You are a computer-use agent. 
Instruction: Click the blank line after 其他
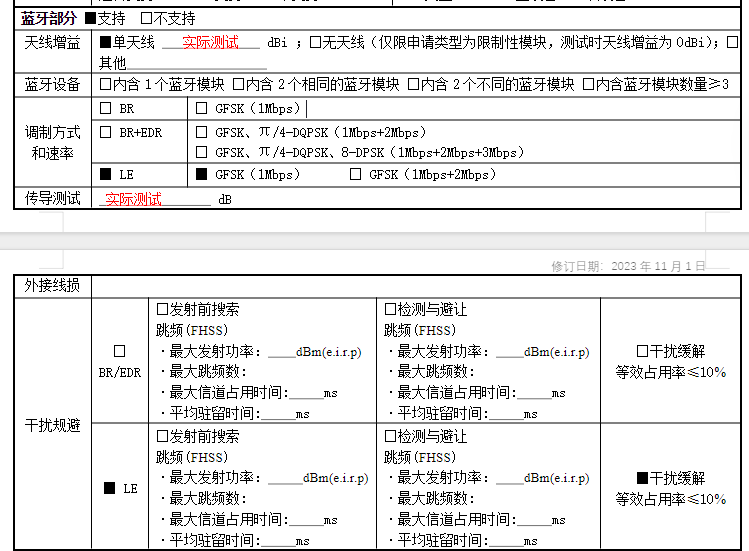[x=197, y=64]
